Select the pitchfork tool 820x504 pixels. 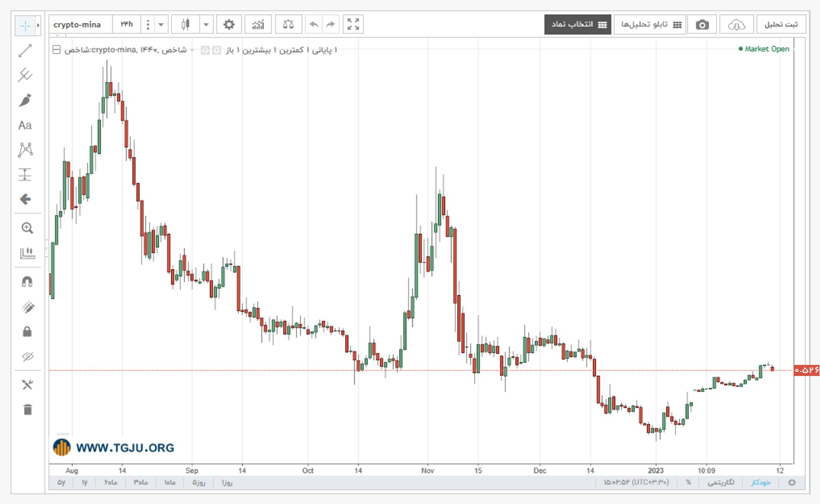click(25, 75)
